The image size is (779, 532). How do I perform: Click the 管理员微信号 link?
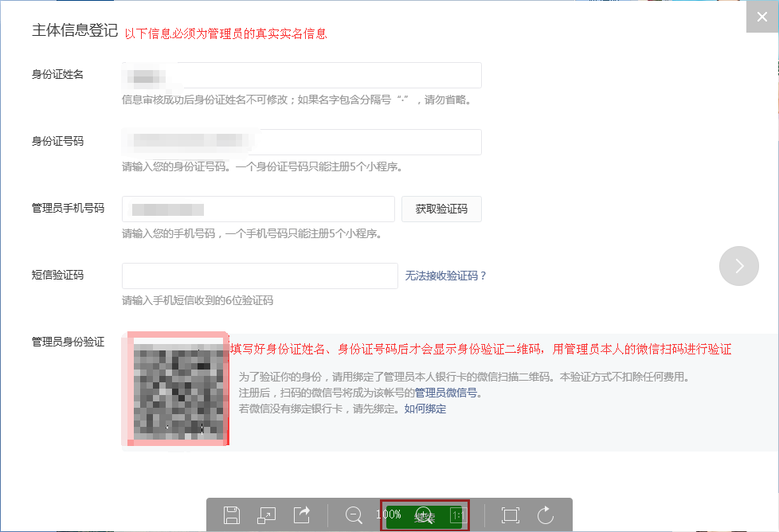click(447, 393)
